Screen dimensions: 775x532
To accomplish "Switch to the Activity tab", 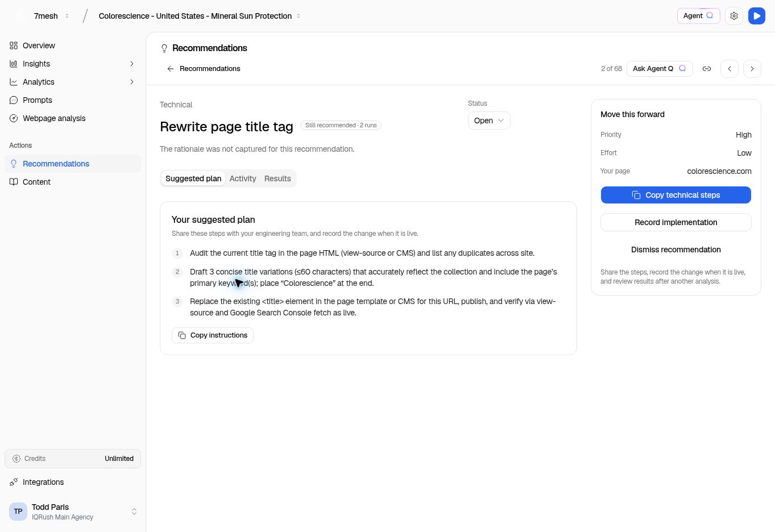I will [x=243, y=178].
